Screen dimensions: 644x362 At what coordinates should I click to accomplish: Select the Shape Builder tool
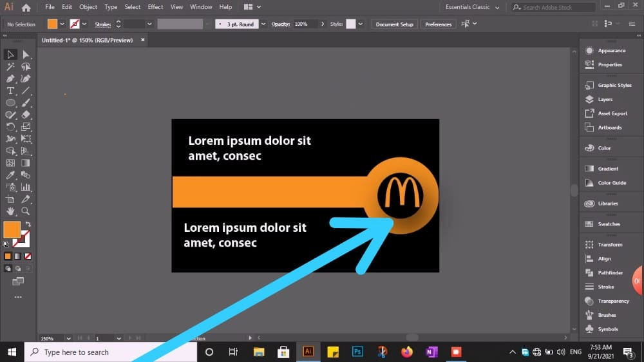[10, 151]
